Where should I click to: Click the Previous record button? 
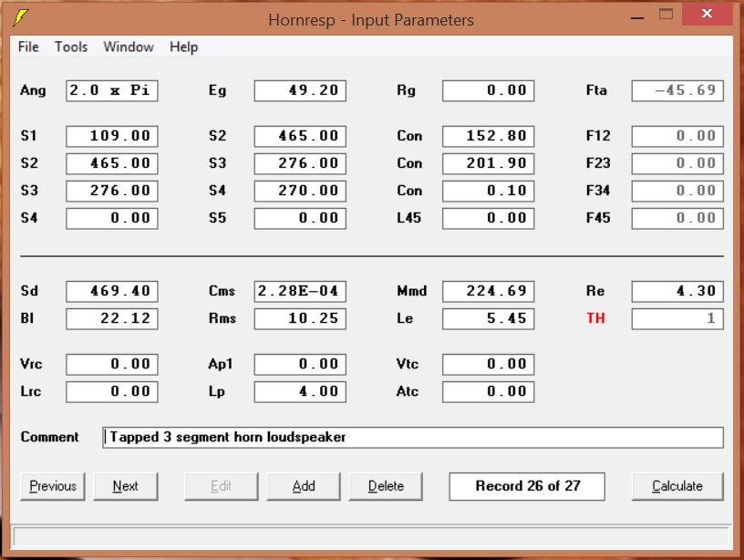coord(53,486)
